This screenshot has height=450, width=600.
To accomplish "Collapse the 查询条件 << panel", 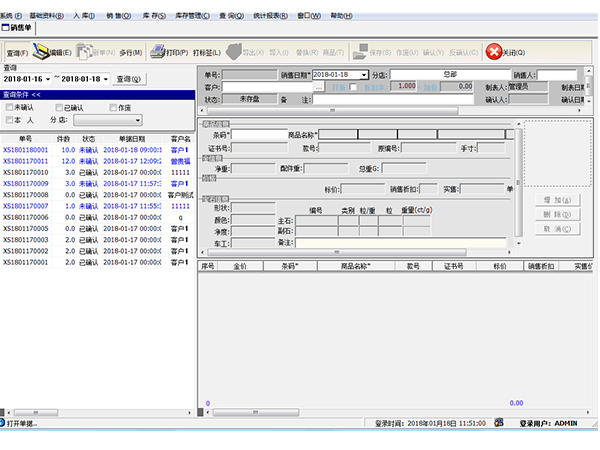I will tap(98, 95).
